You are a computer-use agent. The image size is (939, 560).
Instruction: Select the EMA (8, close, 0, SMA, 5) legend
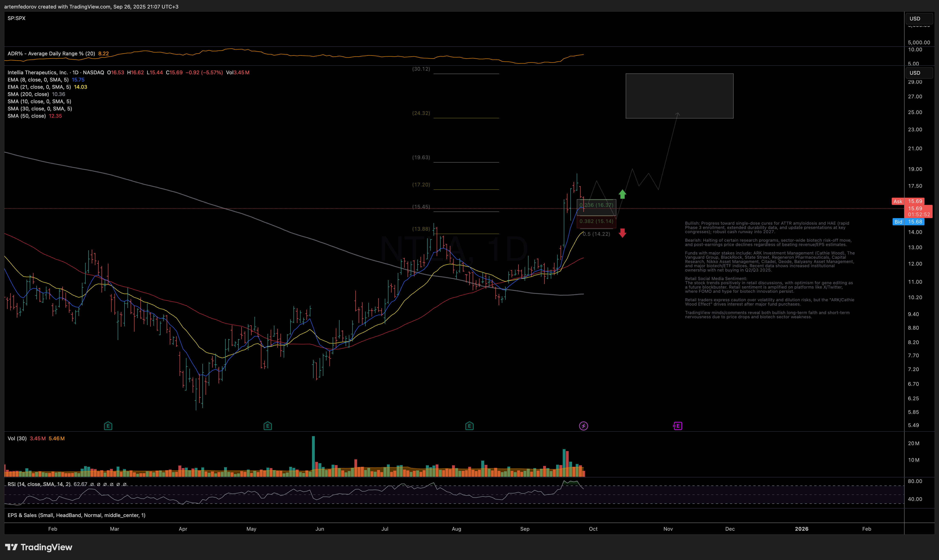click(x=38, y=80)
